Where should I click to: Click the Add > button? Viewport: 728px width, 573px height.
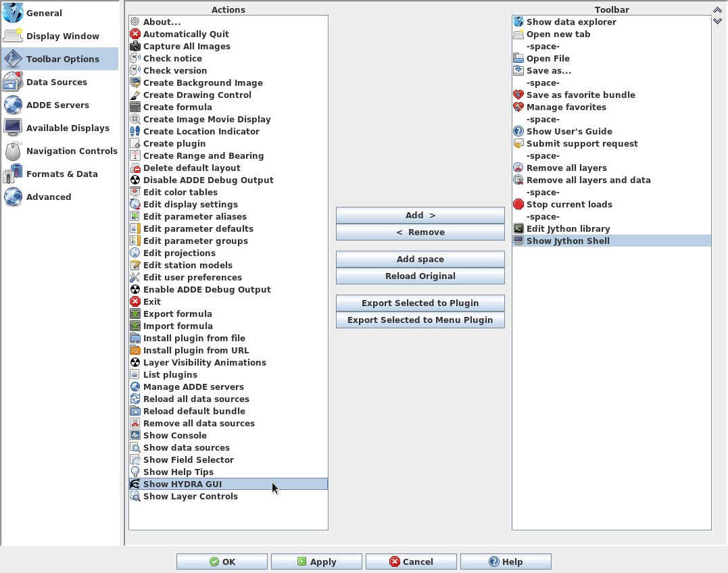420,216
